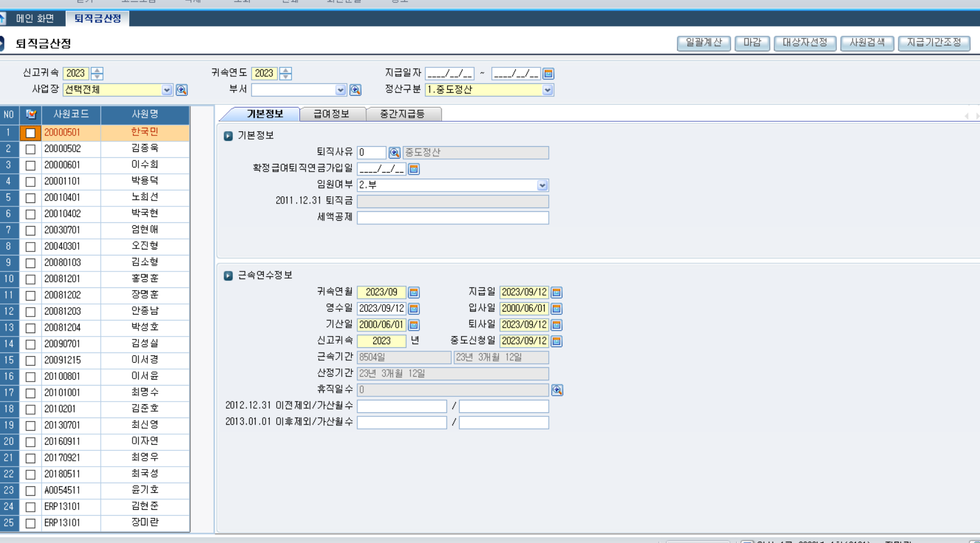Click 퇴직사유 code search icon

coord(394,153)
